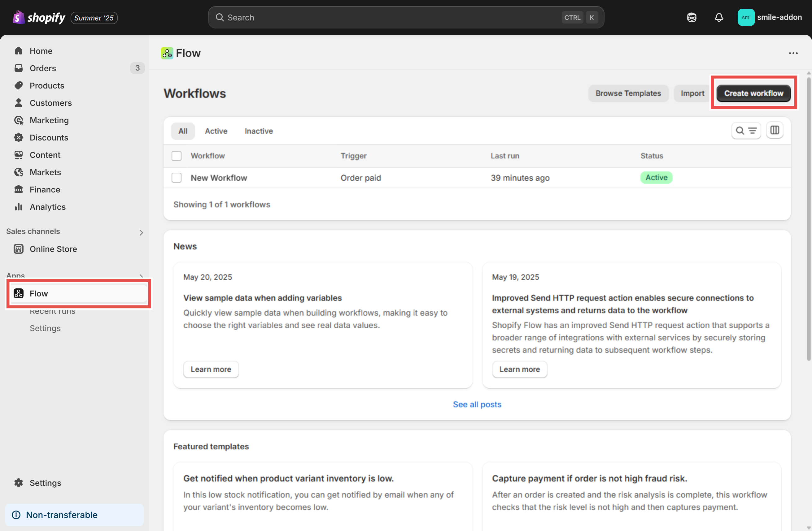
Task: Click the smi account avatar
Action: coord(746,17)
